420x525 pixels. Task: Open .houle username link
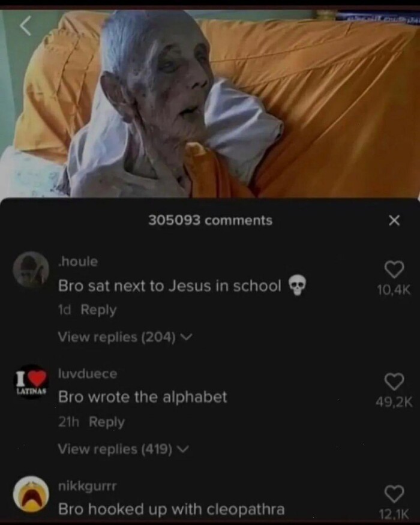[78, 261]
